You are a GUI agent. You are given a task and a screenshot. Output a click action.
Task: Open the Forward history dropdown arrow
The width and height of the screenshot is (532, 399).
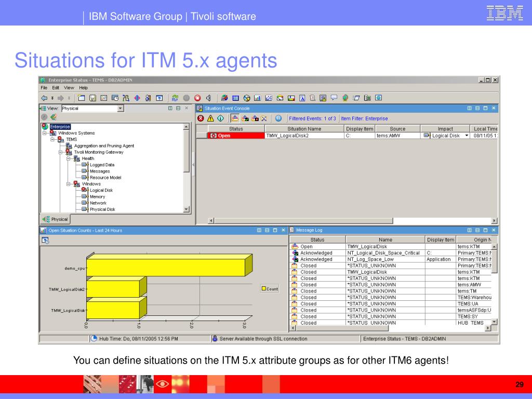tap(69, 98)
